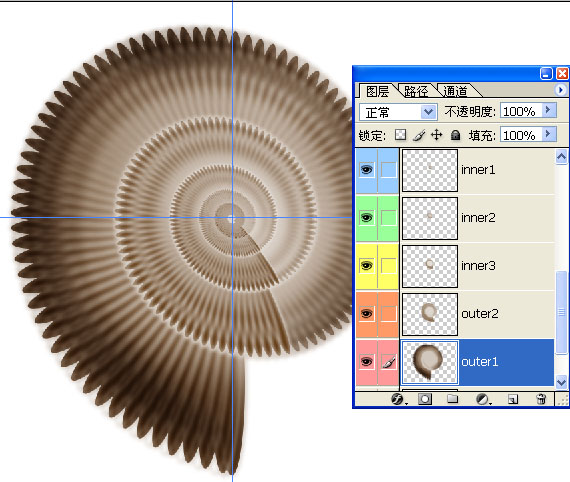Enable lock transparent pixels
Image resolution: width=570 pixels, height=482 pixels.
click(400, 134)
